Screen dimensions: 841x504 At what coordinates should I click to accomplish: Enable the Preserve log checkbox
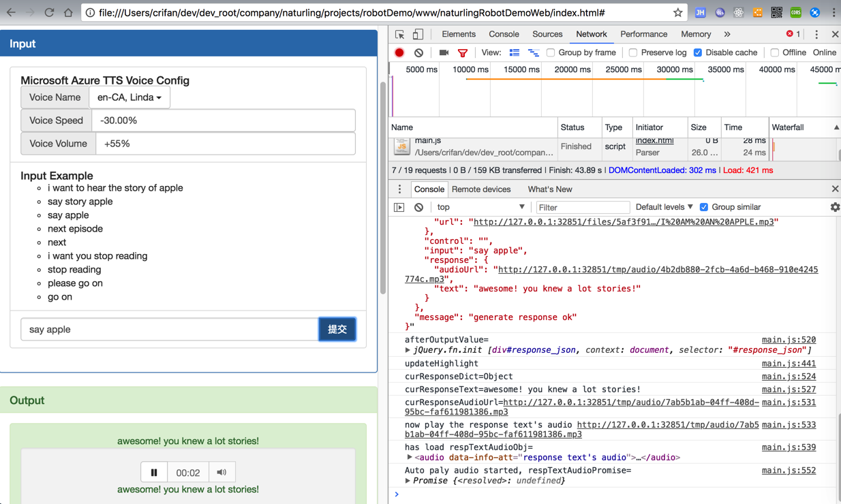pos(633,52)
